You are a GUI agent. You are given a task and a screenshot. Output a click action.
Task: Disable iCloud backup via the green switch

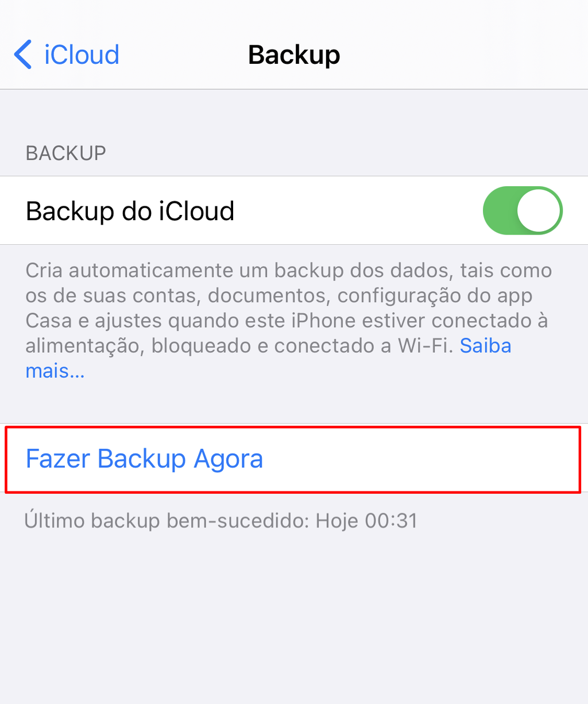[523, 210]
